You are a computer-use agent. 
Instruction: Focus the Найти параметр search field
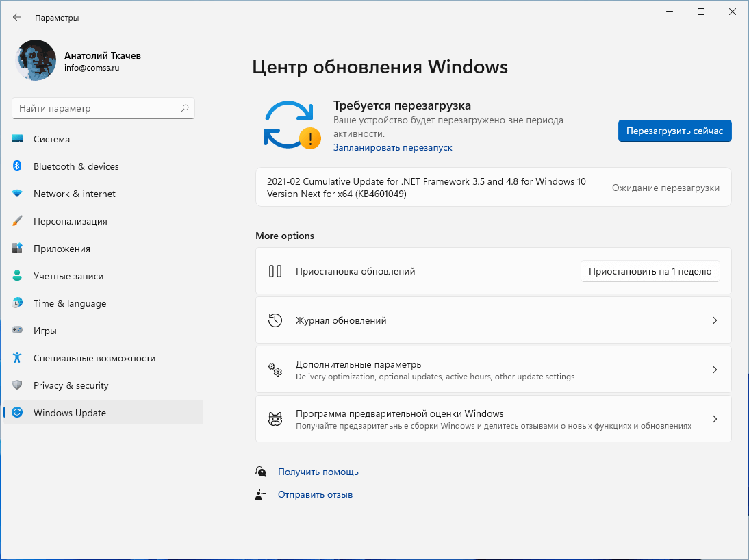96,108
